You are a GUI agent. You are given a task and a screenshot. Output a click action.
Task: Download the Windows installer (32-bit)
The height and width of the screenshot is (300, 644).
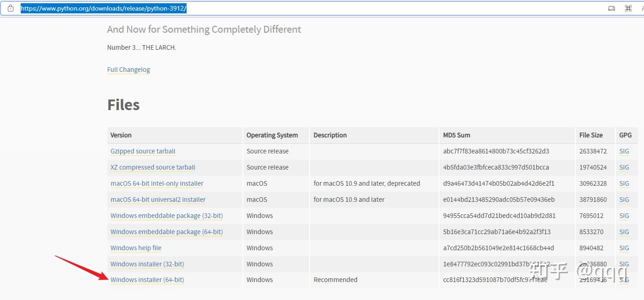(147, 264)
